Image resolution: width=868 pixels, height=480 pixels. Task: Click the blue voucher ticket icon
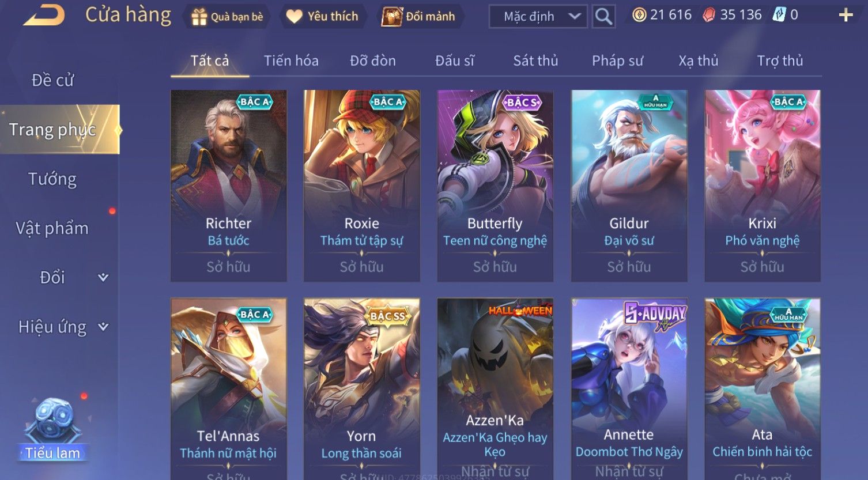pos(779,15)
